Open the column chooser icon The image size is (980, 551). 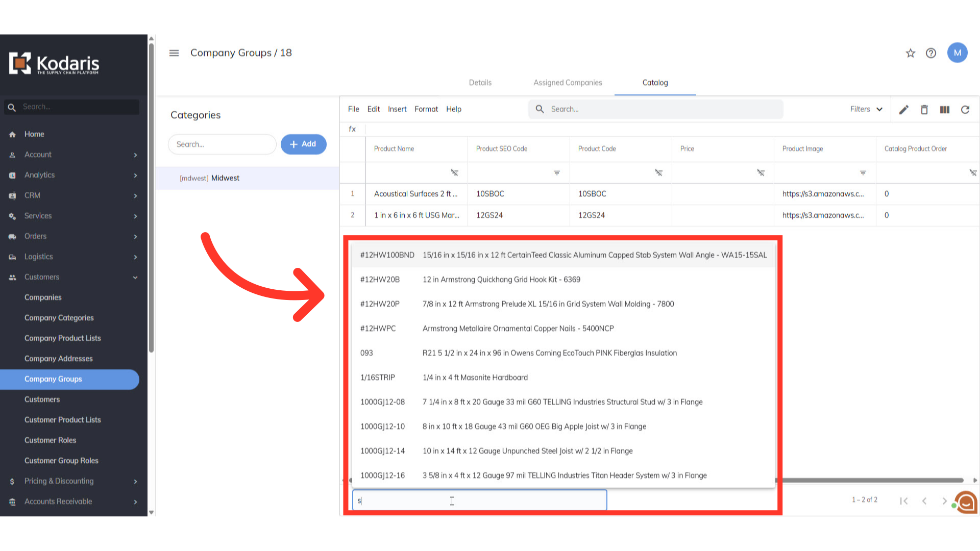[x=944, y=110]
